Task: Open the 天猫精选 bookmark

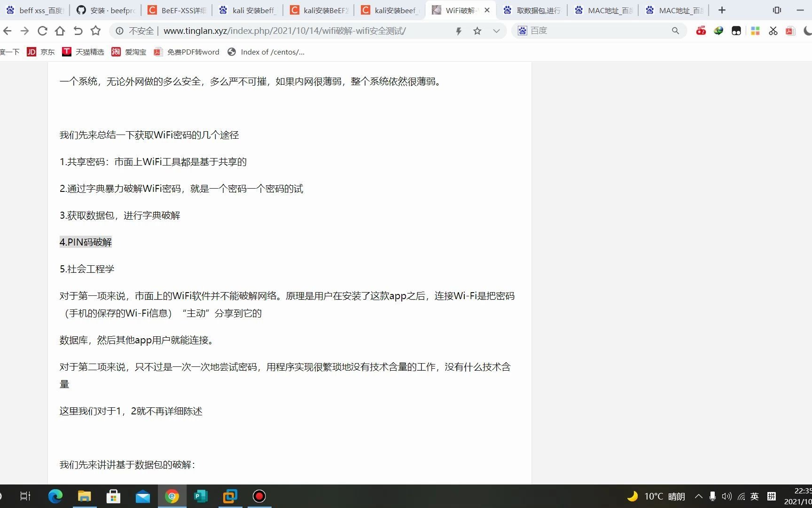Action: click(83, 52)
